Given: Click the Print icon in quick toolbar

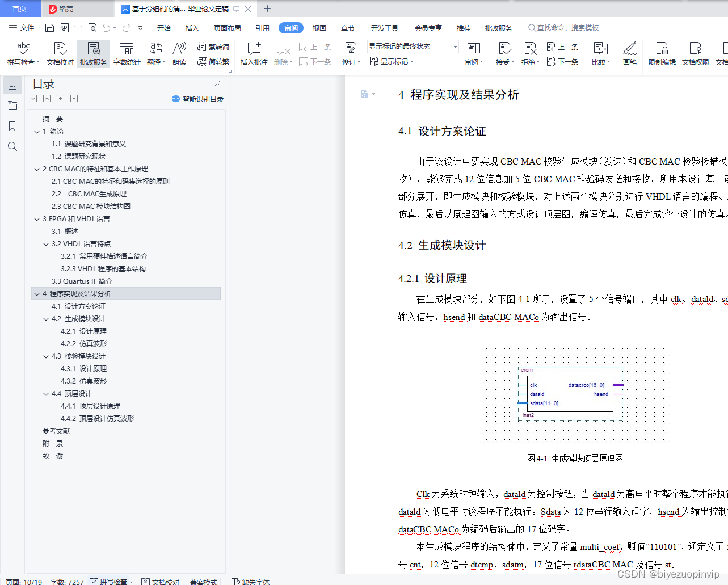Looking at the screenshot, I should [78, 28].
